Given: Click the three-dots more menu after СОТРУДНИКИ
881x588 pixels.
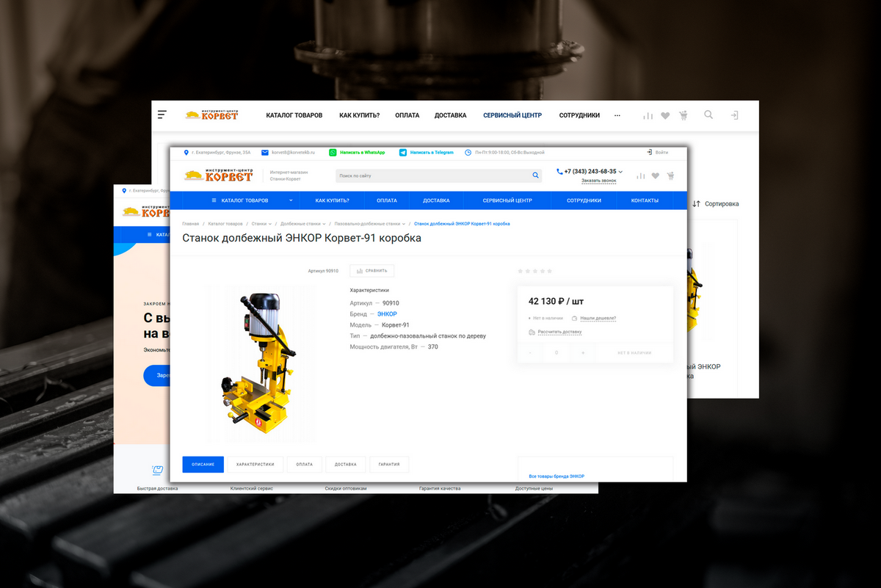Looking at the screenshot, I should click(x=617, y=115).
